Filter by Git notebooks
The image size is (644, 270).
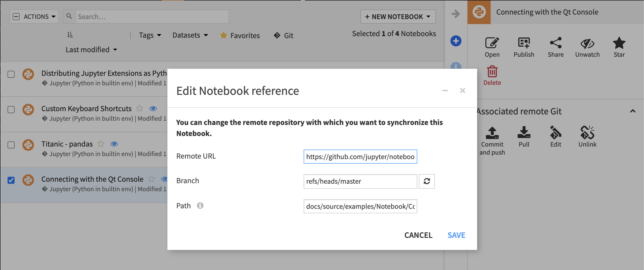coord(284,36)
